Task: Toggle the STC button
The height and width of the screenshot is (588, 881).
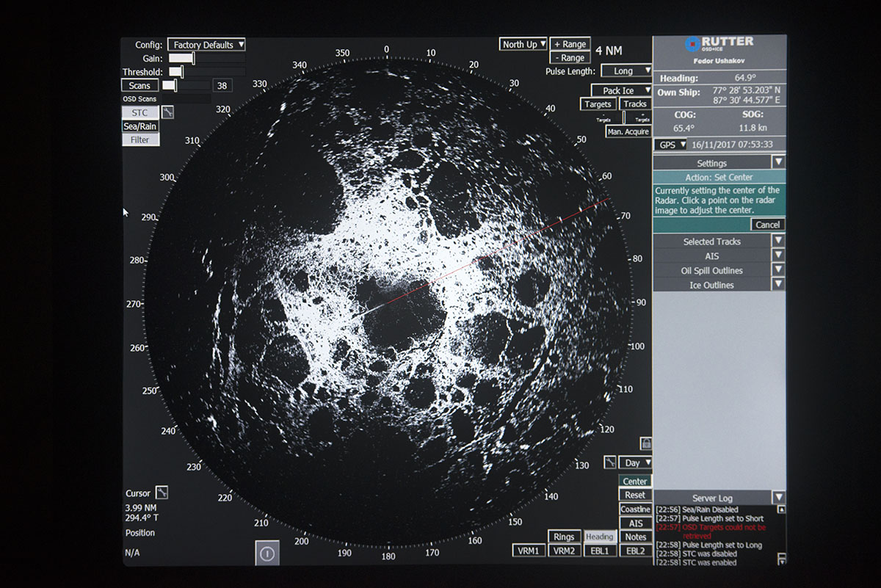Action: 139,112
